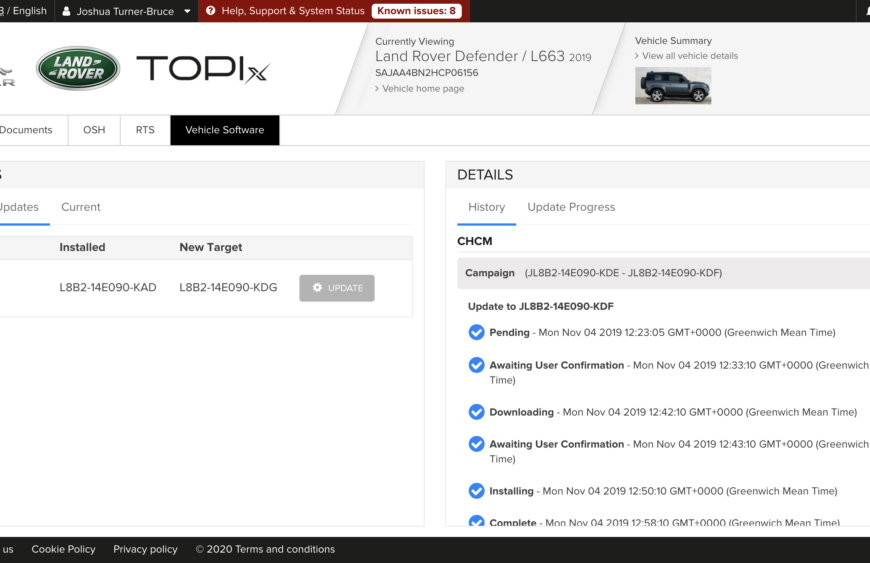This screenshot has height=563, width=870.
Task: Select the History tab in Details
Action: point(487,207)
